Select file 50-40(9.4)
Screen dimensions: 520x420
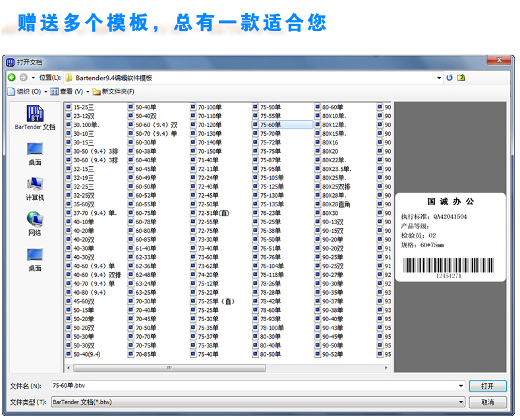tap(87, 354)
